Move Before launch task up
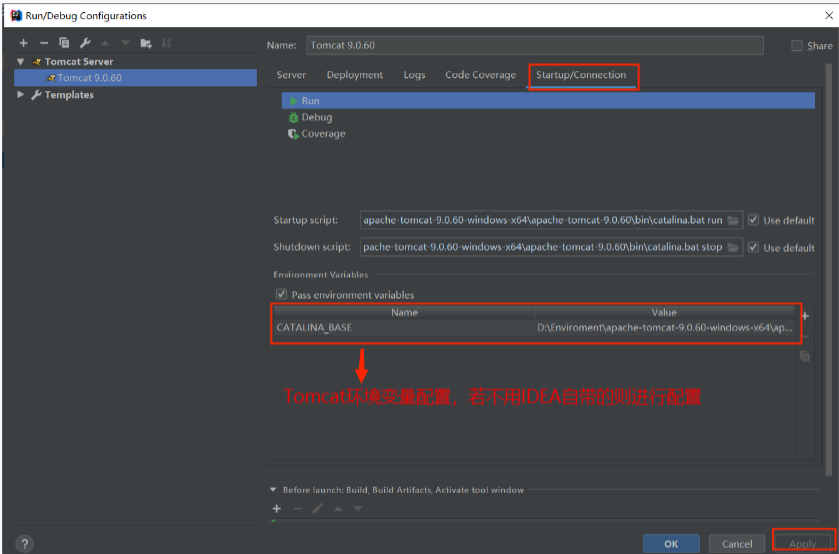Viewport: 839px width, 554px height. [338, 509]
